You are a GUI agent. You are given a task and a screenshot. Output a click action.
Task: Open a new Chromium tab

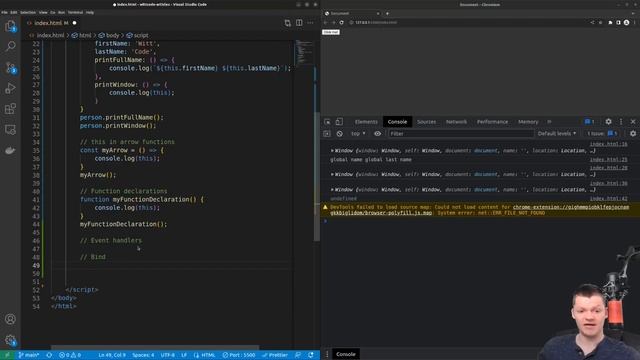pyautogui.click(x=387, y=13)
